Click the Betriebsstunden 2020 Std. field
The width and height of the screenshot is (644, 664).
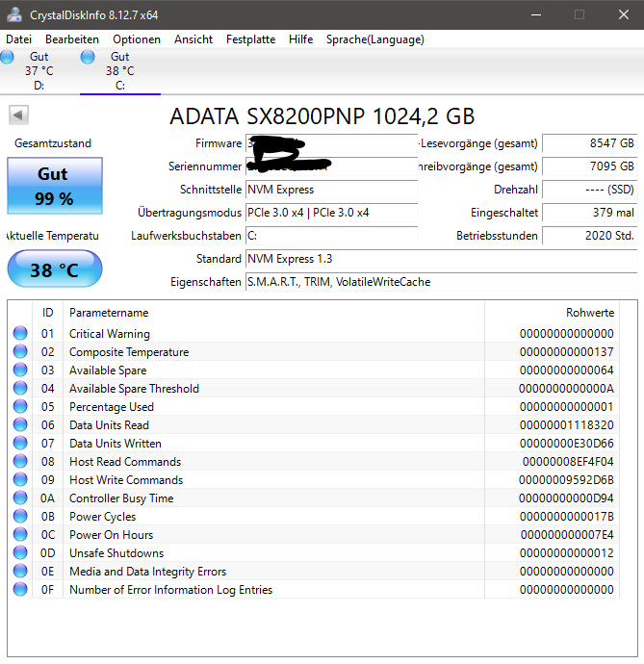[590, 236]
